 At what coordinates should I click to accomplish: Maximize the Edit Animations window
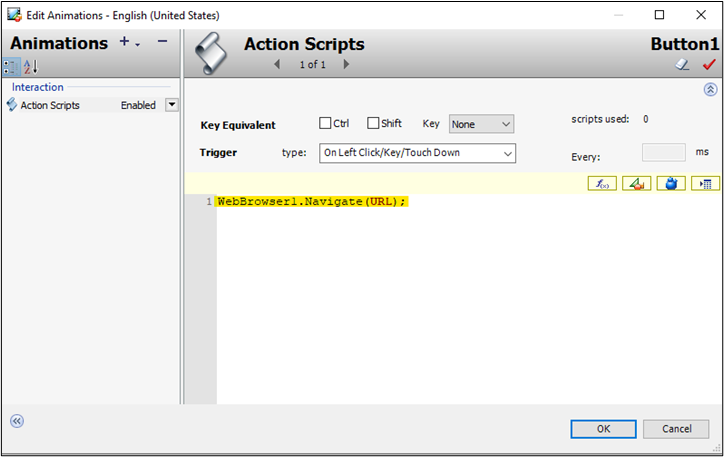(x=659, y=15)
